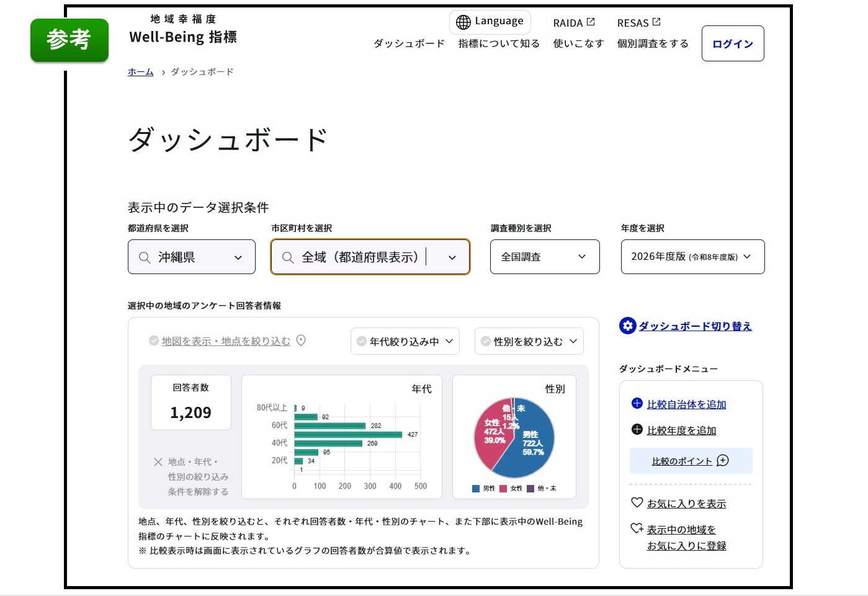The width and height of the screenshot is (868, 596).
Task: Click the ログイン button
Action: (733, 43)
